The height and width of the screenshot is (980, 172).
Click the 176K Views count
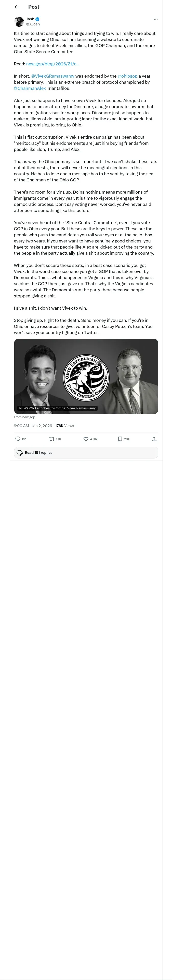pyautogui.click(x=64, y=426)
